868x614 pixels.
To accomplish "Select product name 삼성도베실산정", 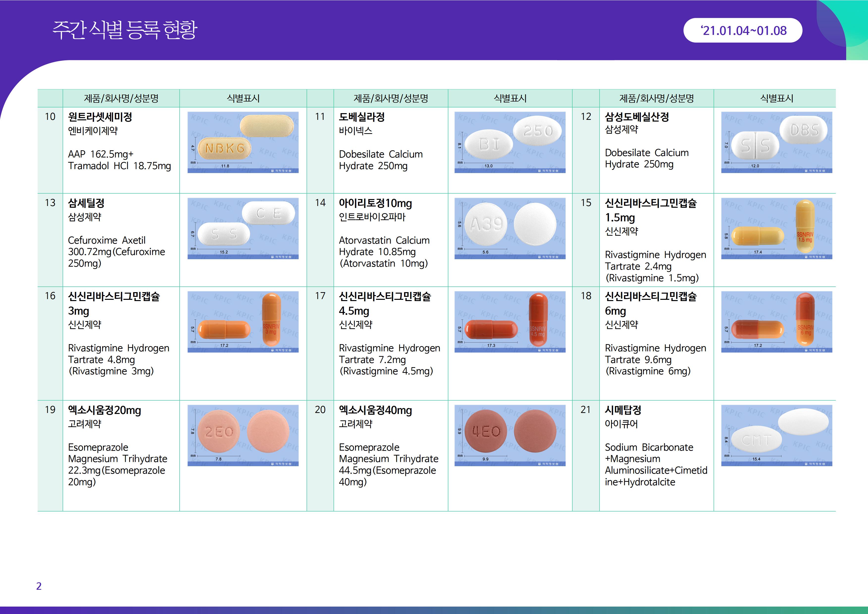I will click(x=637, y=117).
